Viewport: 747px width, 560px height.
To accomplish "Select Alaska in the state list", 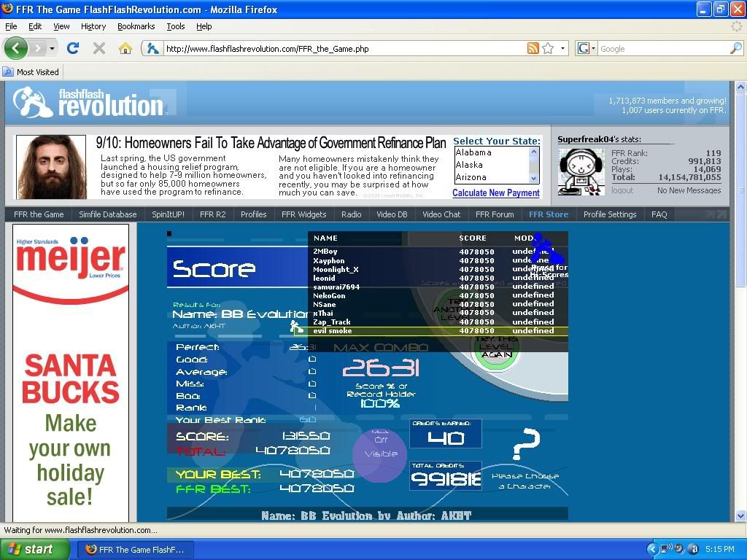I will pyautogui.click(x=469, y=165).
